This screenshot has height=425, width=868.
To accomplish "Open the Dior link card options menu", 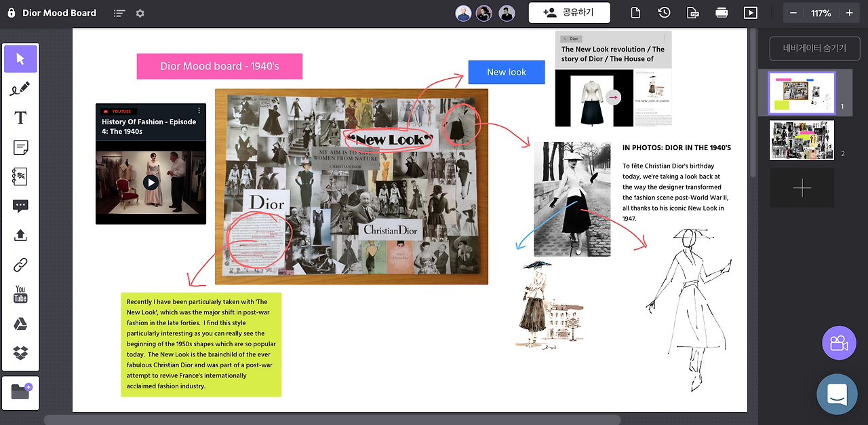I will [x=664, y=38].
